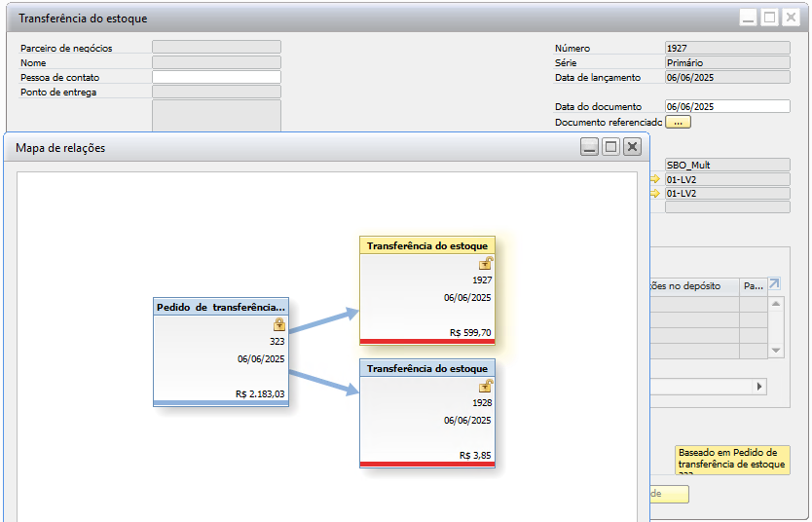
Task: Click the horizontal scrollbar right arrow
Action: (x=759, y=387)
